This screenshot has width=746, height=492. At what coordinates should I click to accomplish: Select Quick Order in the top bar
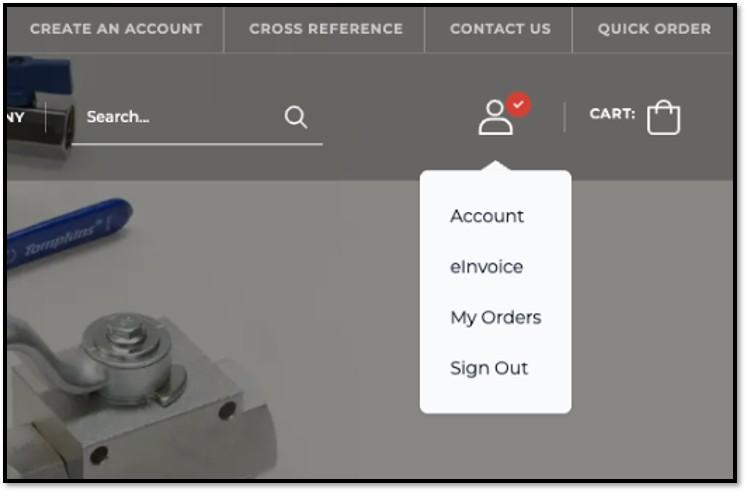point(654,29)
